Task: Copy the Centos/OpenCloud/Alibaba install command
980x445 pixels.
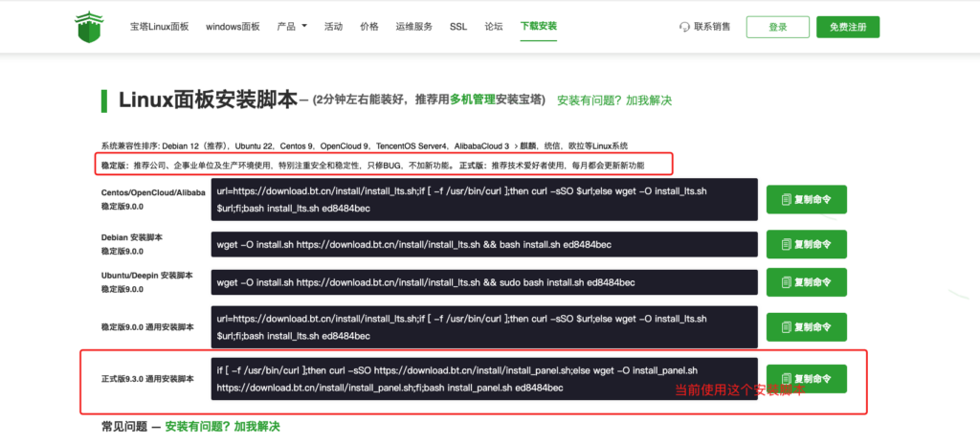Action: click(806, 200)
